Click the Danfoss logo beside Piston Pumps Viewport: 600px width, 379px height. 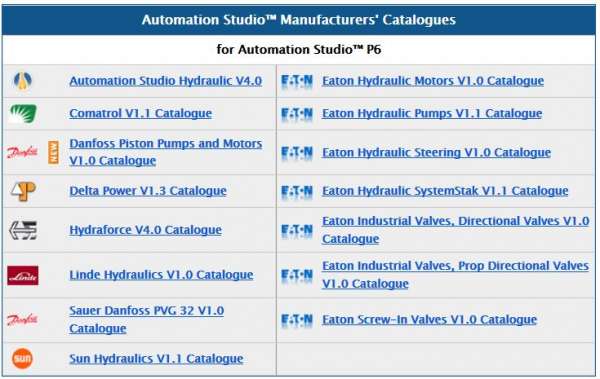[23, 152]
